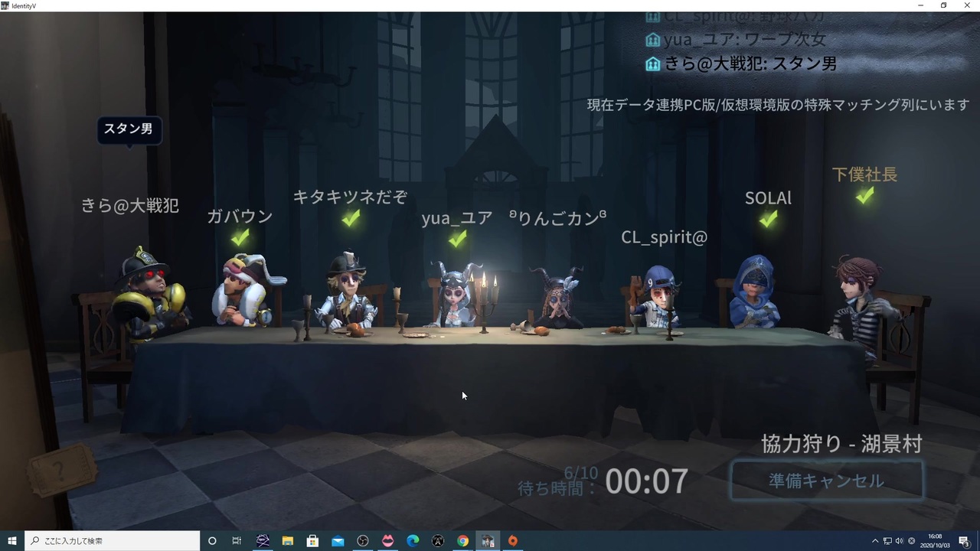Screen dimensions: 980x551
Task: Click the chat icon beside きら@大戦犯 message
Action: click(652, 64)
